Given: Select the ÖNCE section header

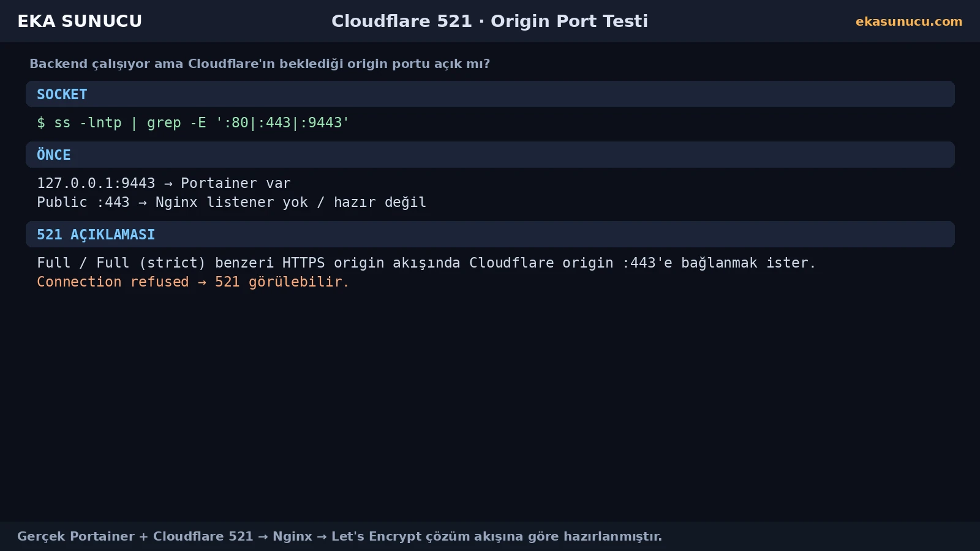Looking at the screenshot, I should [x=490, y=155].
